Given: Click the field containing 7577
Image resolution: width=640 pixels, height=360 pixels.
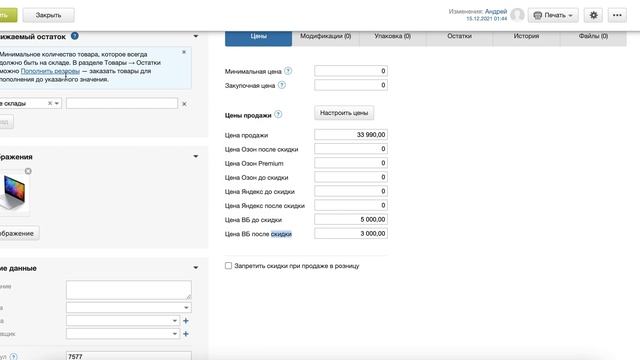Looking at the screenshot, I should pos(129,356).
